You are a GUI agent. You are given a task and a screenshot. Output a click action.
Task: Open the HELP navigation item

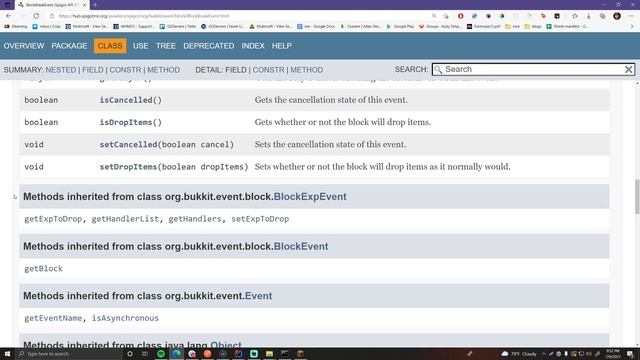click(x=282, y=46)
